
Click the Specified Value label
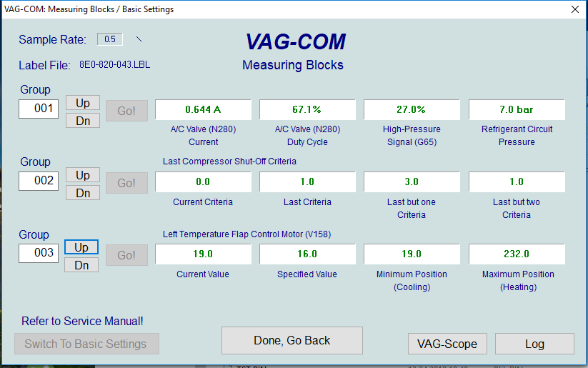(307, 274)
